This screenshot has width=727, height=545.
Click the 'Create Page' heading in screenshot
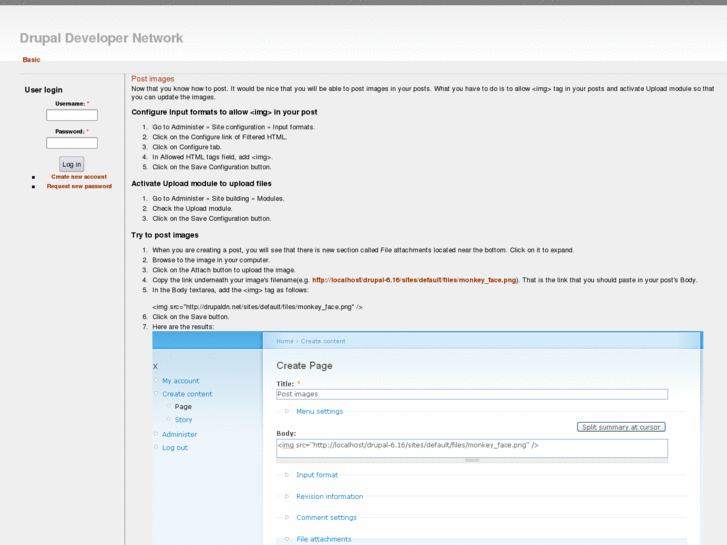coord(304,366)
